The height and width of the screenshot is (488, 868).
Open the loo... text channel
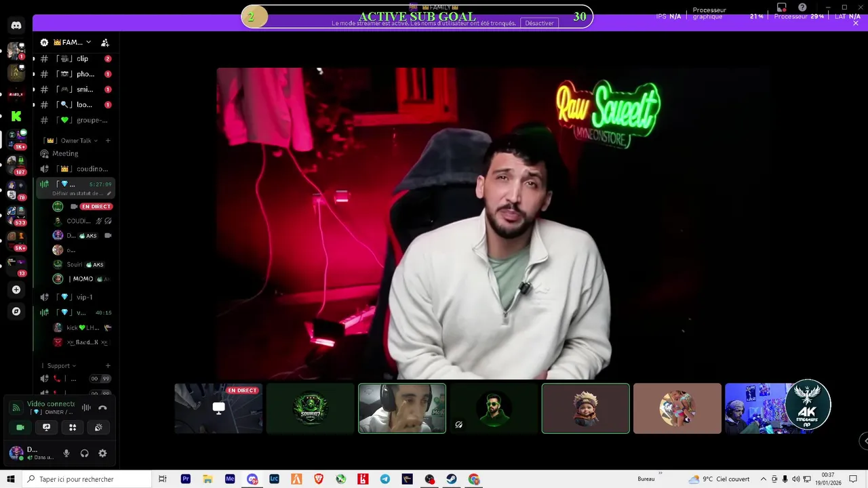[x=75, y=104]
